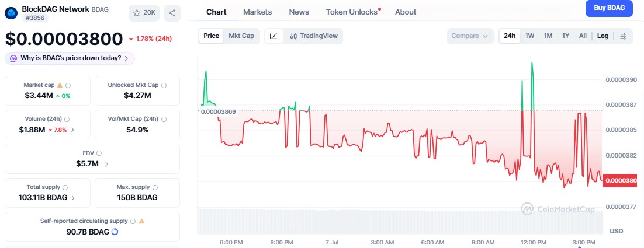The width and height of the screenshot is (644, 248).
Task: Open the info icon beside Vol/Mkt Cap (24h)
Action: [164, 119]
